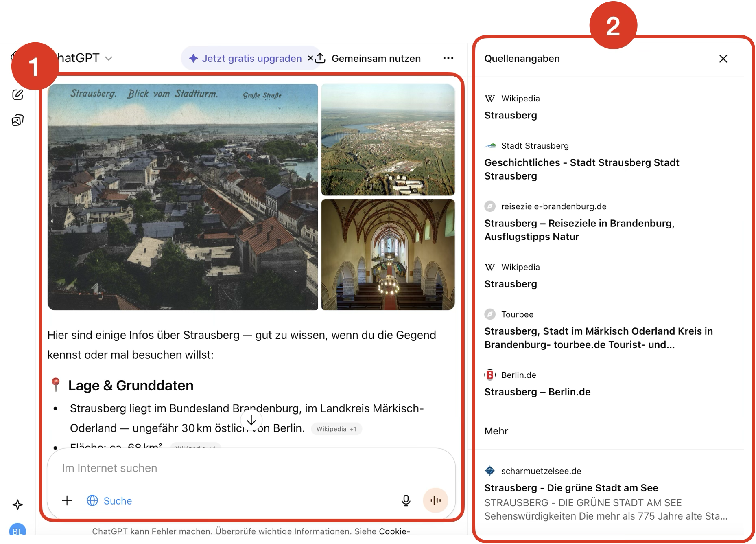Screen dimensions: 756x544
Task: Click the sparkle icon in lower sidebar
Action: (x=17, y=505)
